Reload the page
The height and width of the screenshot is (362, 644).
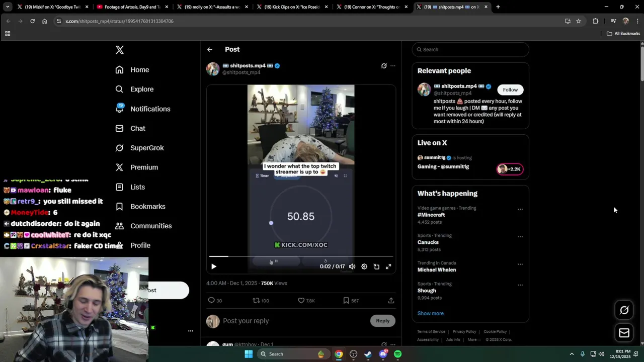32,21
